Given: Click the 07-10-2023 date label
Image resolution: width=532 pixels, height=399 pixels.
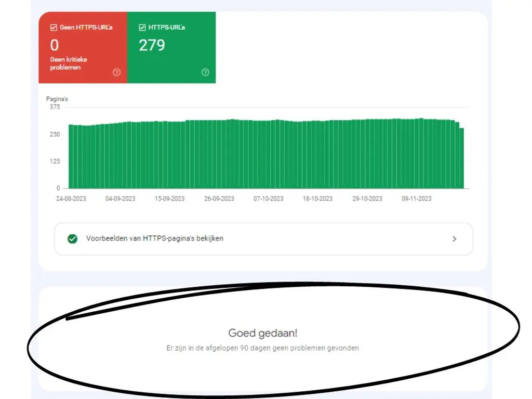Looking at the screenshot, I should pos(269,199).
